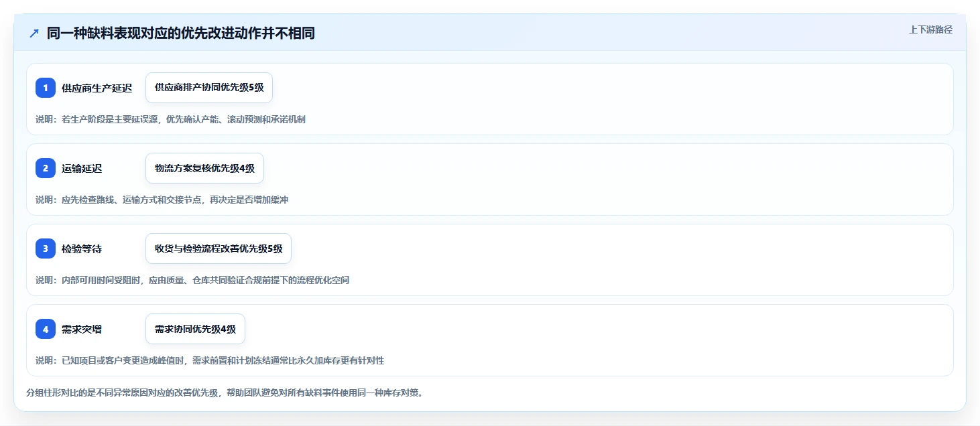Image resolution: width=980 pixels, height=426 pixels.
Task: Open the 物流方案复核优先级4级 pill
Action: pyautogui.click(x=204, y=168)
